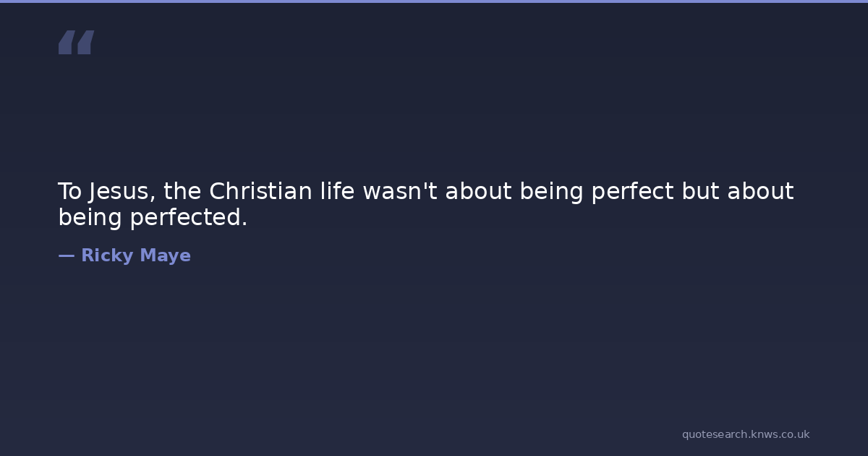
Task: Open the quotesearch.knws.co.uk watermark link
Action: click(x=745, y=434)
